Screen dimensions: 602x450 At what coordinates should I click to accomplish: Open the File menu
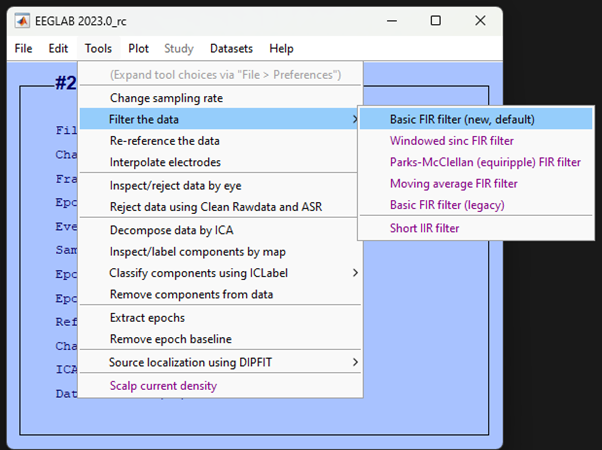click(23, 48)
